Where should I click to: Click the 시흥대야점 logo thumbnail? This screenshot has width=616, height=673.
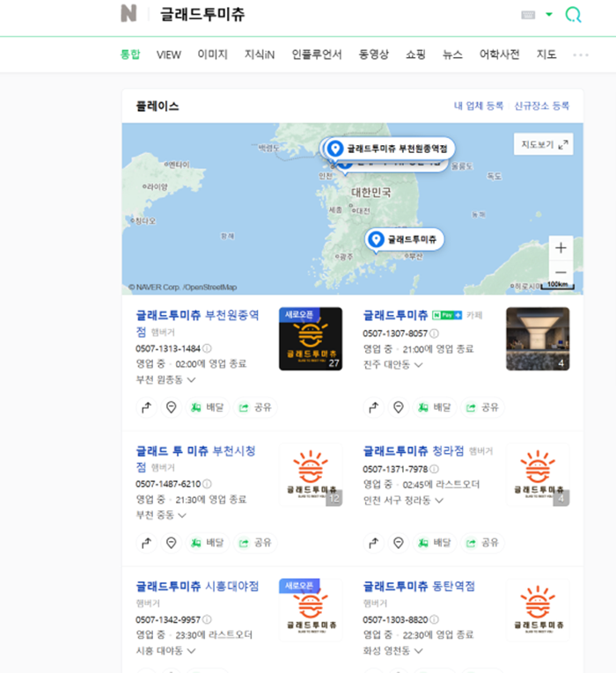point(311,610)
